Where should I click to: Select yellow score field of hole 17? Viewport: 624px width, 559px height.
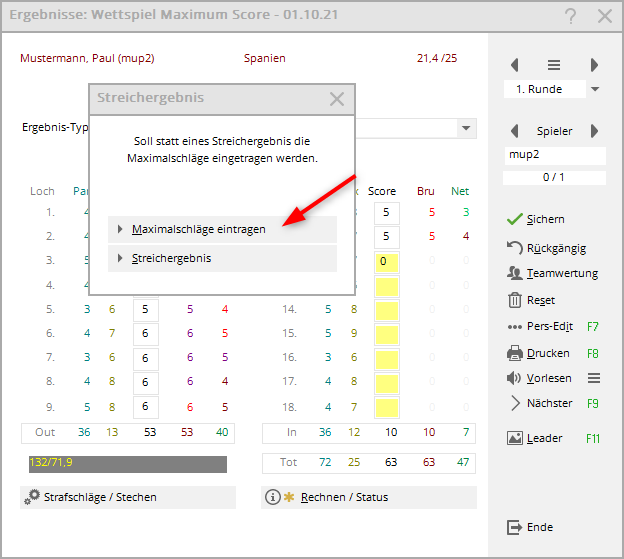pyautogui.click(x=386, y=384)
